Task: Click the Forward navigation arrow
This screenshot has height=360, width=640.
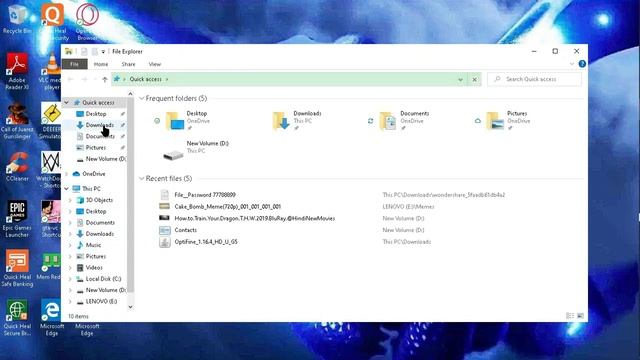Action: pos(84,79)
